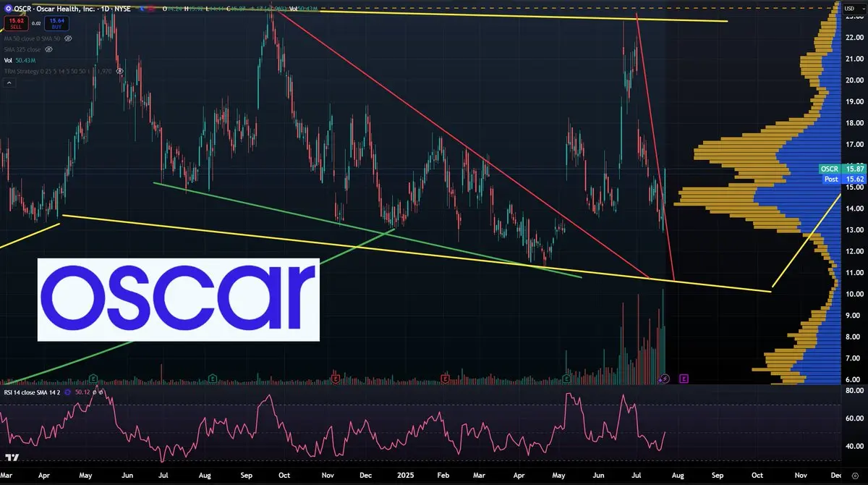Click the red E earnings marker near February

(445, 378)
